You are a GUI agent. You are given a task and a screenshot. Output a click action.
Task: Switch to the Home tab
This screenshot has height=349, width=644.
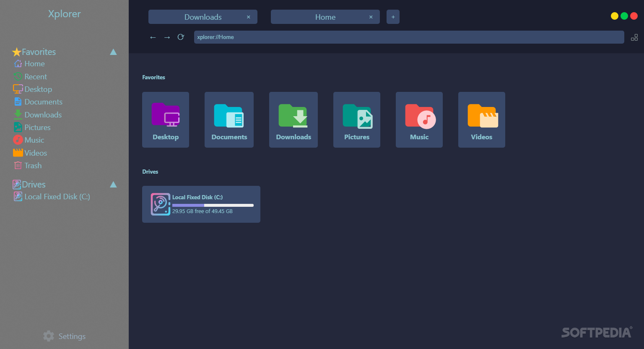[x=325, y=17]
